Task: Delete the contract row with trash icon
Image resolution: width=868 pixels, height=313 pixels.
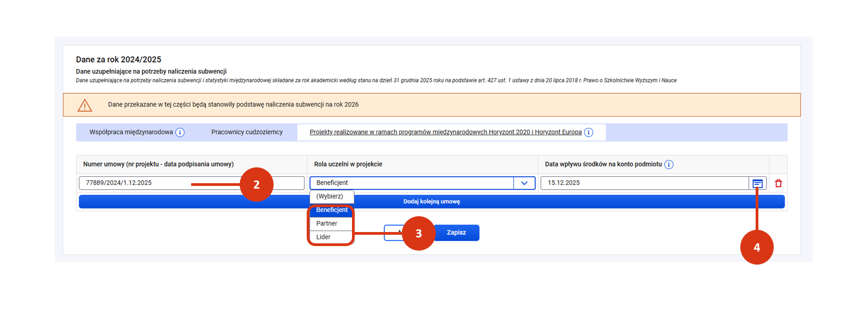Action: [778, 184]
